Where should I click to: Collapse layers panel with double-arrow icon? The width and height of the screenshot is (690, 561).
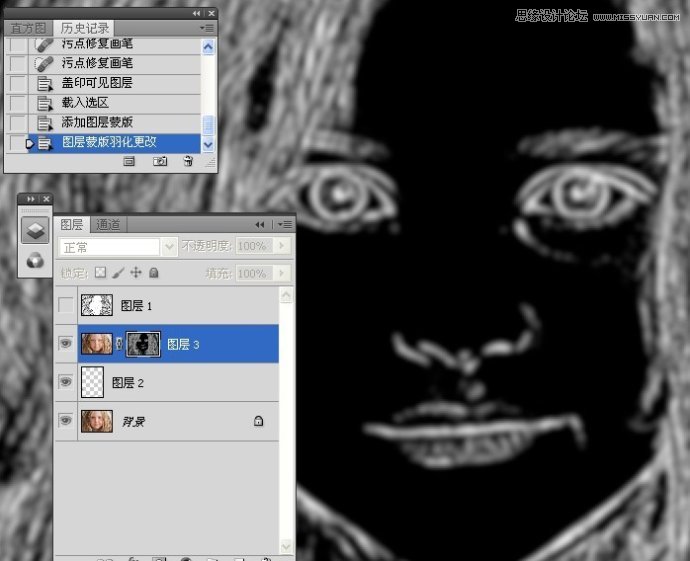pos(260,225)
